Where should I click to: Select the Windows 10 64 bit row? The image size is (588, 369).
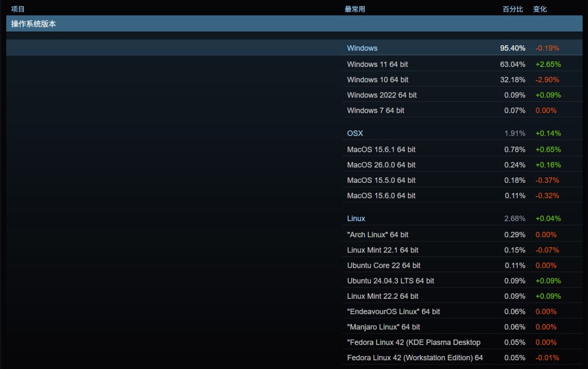[377, 79]
